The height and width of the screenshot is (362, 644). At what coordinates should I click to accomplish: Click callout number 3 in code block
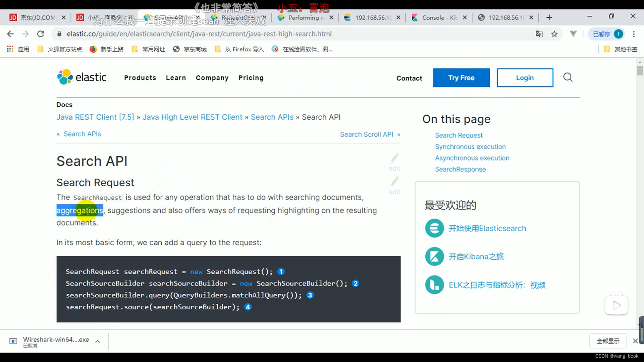[x=310, y=295]
